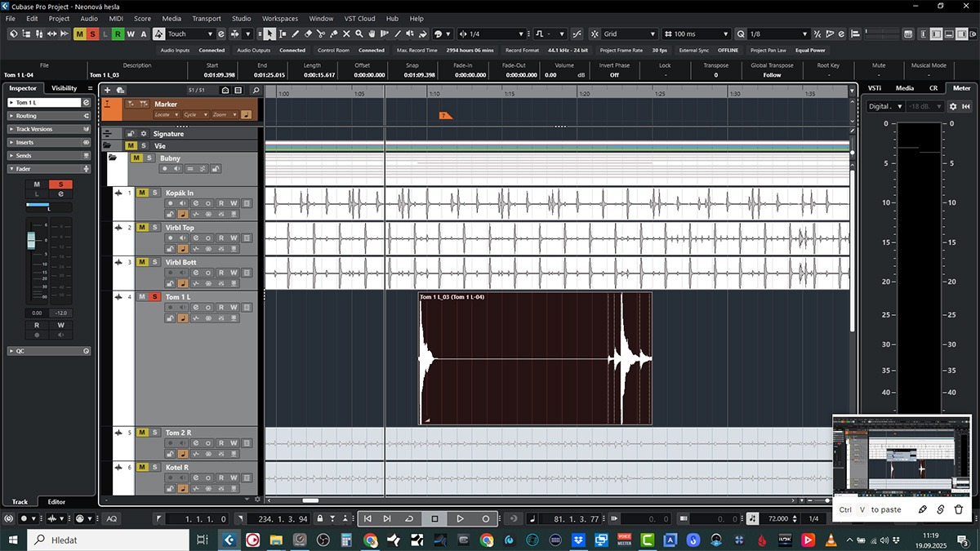This screenshot has width=980, height=551.
Task: Select the Erase tool in toolbar
Action: click(308, 34)
